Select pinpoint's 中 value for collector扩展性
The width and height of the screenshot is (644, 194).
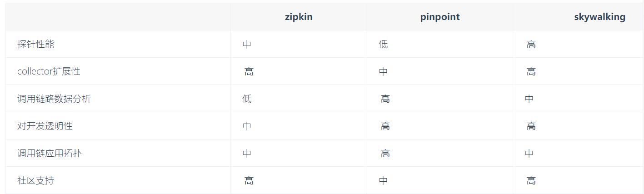tap(383, 71)
